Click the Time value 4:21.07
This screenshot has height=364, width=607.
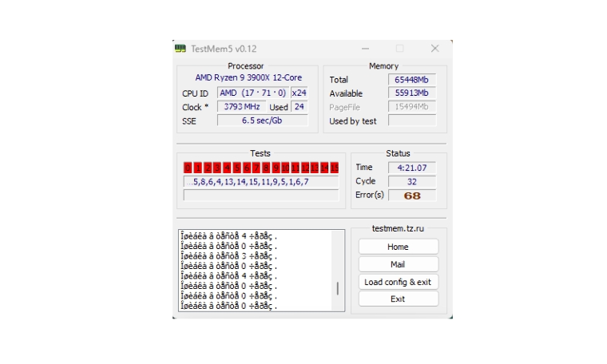coord(412,168)
